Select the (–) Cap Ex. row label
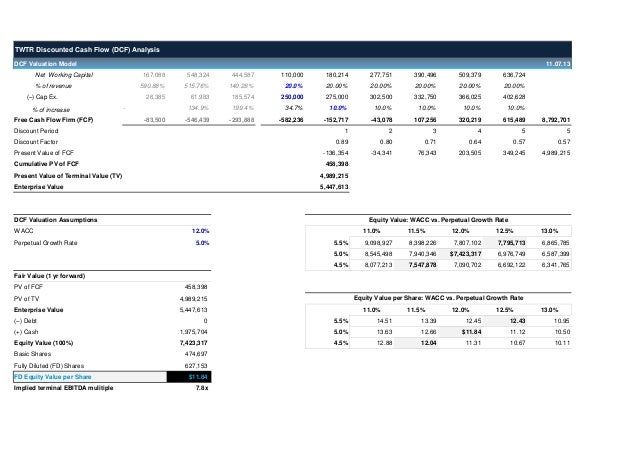Viewport: 638px width, 452px height. (x=42, y=97)
